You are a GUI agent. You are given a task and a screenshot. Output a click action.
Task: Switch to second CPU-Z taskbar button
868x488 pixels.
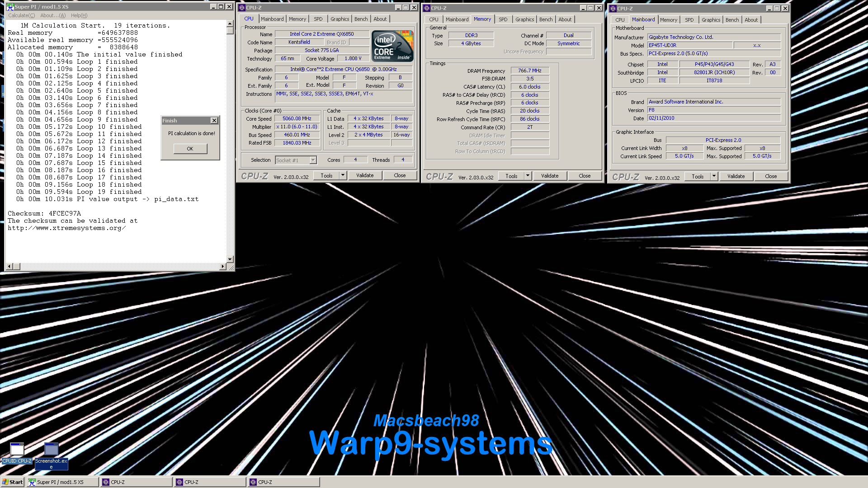point(210,482)
